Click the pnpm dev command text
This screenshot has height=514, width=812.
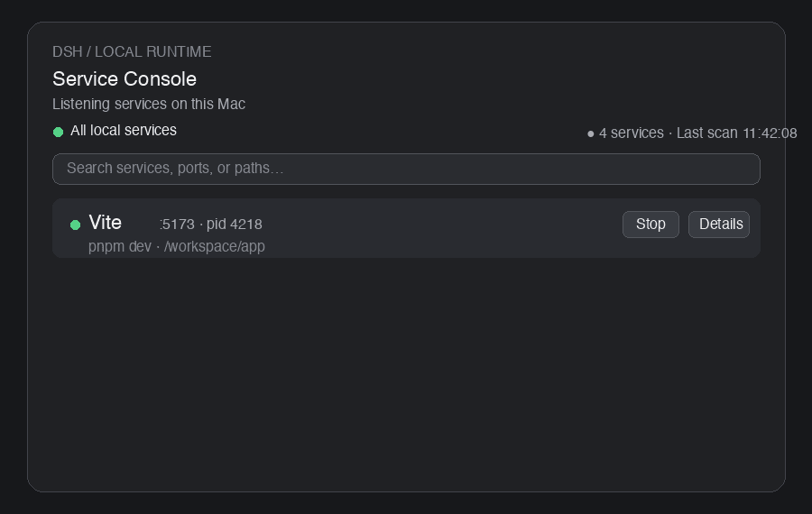coord(120,246)
